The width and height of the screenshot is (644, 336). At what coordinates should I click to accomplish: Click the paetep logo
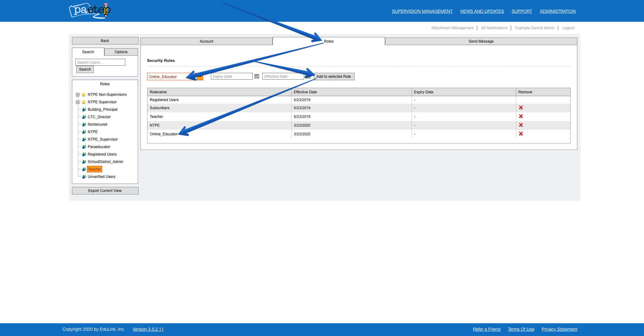pyautogui.click(x=90, y=11)
